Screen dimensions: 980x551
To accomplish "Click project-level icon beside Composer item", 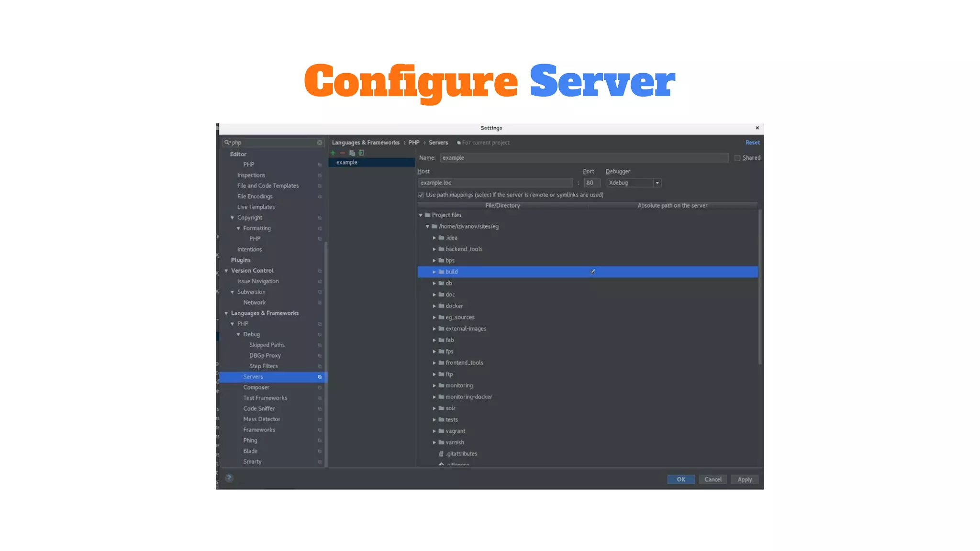I will click(320, 388).
